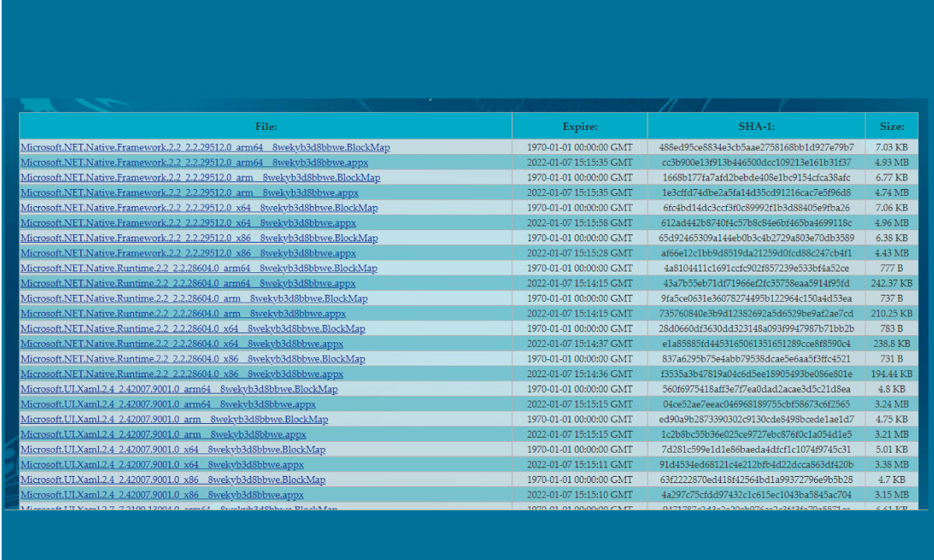Select the size cell "242.37 KB"

click(892, 283)
